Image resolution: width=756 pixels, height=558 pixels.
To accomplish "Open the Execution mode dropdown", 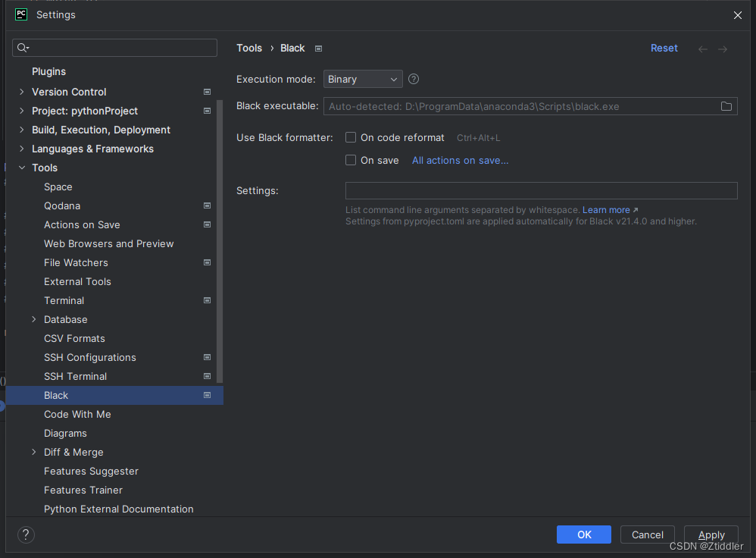I will click(x=363, y=79).
